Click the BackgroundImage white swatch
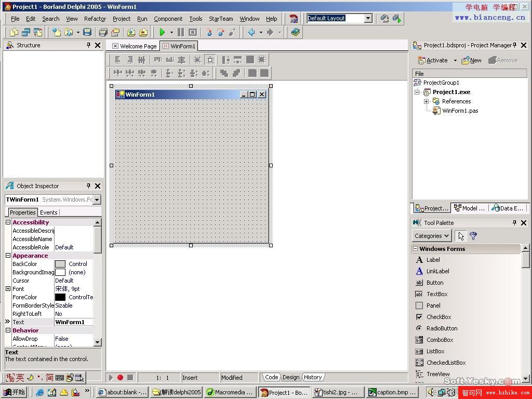The image size is (532, 399). point(60,272)
